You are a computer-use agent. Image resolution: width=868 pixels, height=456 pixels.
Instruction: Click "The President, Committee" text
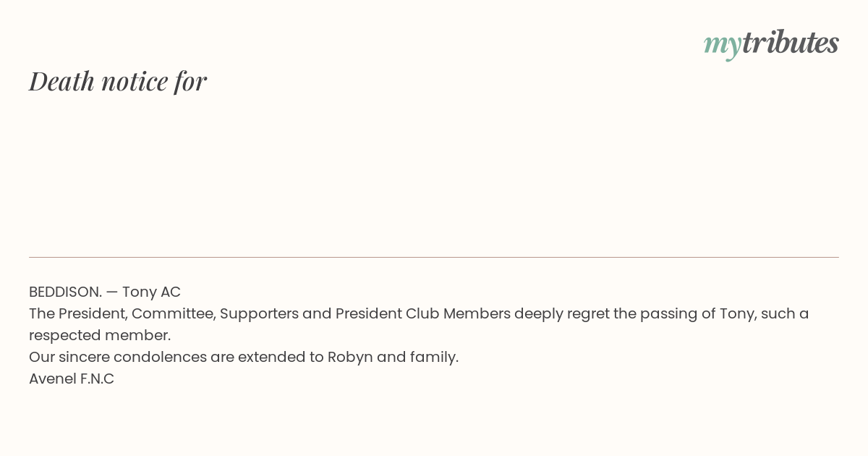(x=122, y=313)
